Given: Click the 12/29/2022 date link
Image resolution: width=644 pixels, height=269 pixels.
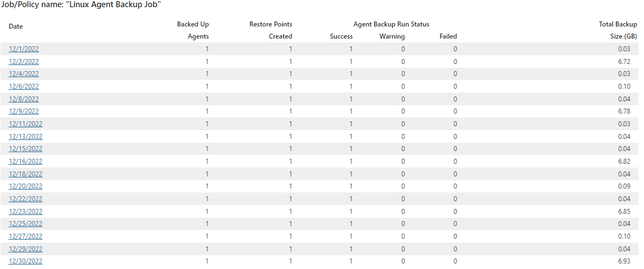Looking at the screenshot, I should [x=25, y=249].
